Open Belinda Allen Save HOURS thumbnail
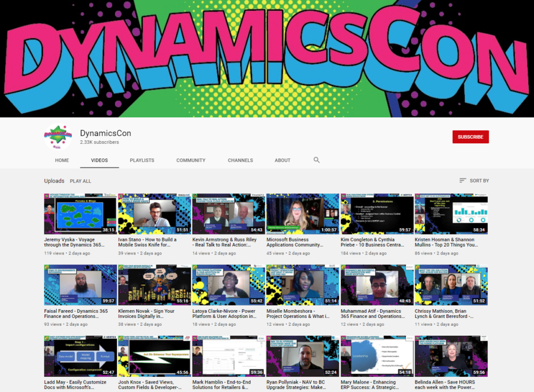 click(x=451, y=356)
